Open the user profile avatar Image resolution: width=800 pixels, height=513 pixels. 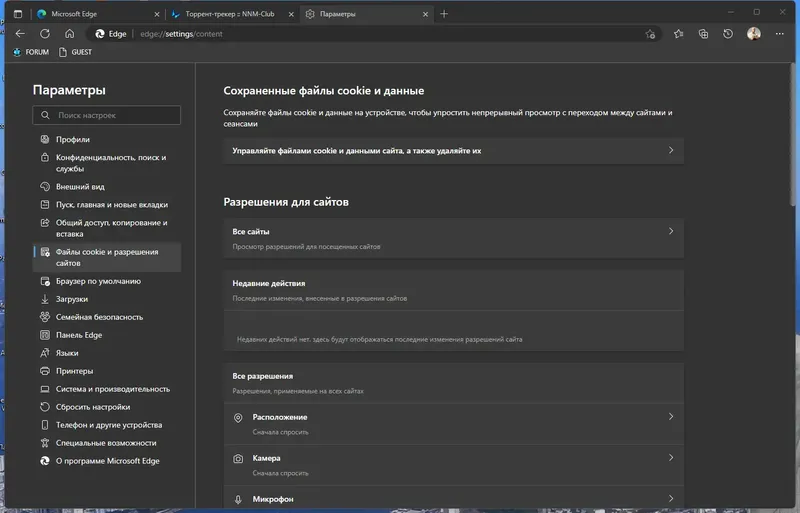coord(753,33)
